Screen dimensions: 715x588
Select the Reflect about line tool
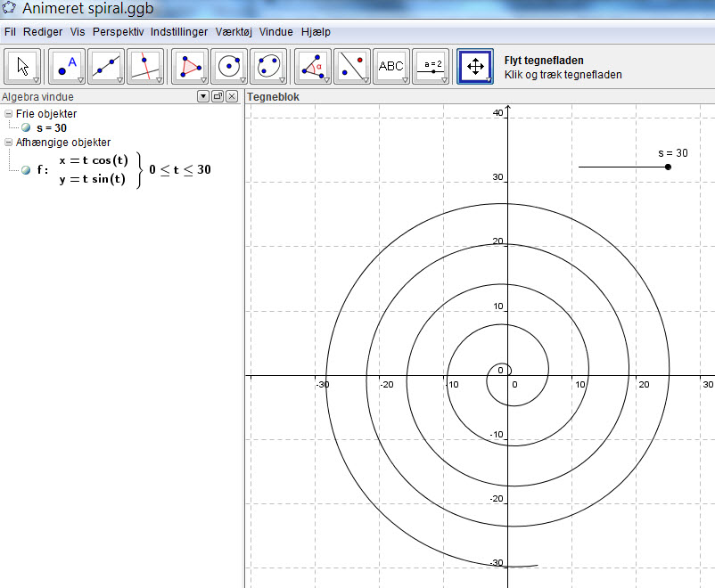point(352,66)
